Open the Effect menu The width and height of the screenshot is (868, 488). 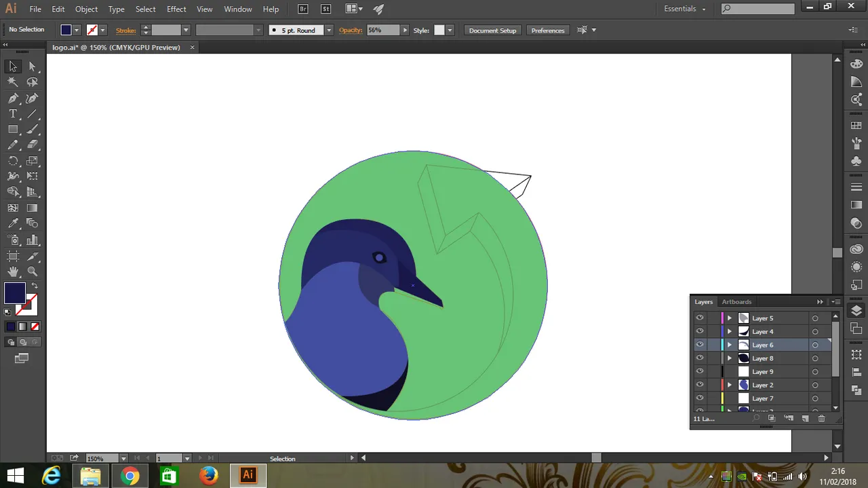pos(176,9)
